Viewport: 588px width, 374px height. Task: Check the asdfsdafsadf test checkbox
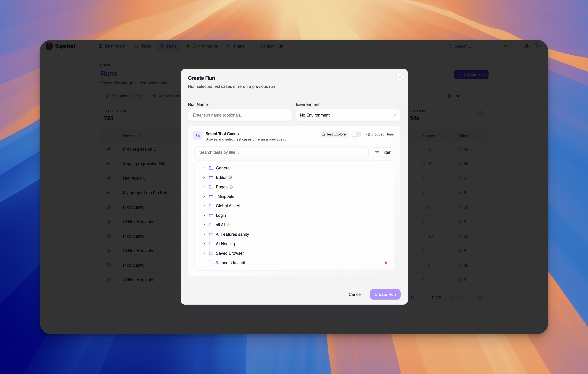click(210, 263)
